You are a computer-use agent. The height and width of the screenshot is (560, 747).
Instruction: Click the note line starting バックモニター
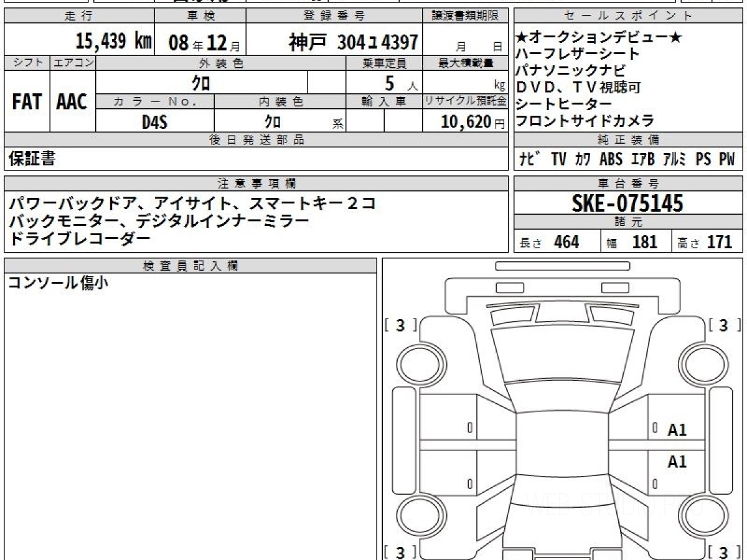coord(159,221)
